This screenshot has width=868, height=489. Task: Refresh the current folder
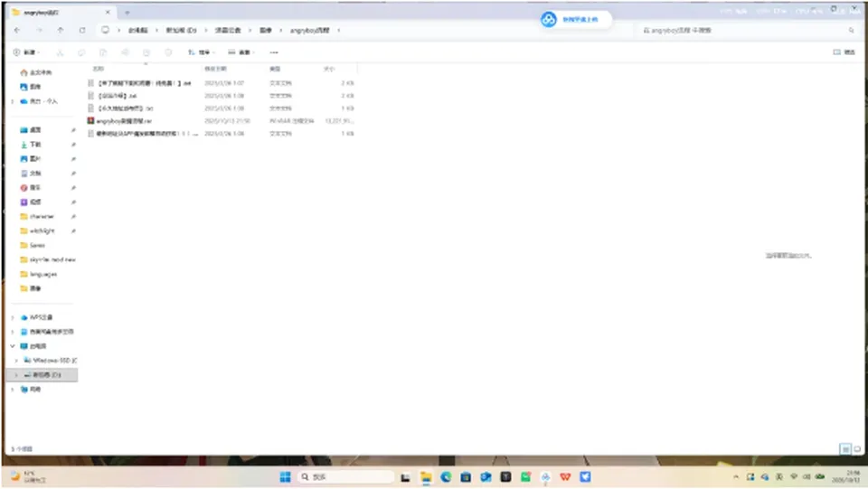tap(82, 31)
